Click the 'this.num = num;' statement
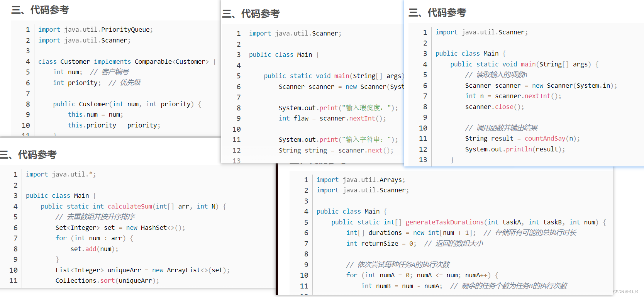The image size is (644, 297). point(95,115)
